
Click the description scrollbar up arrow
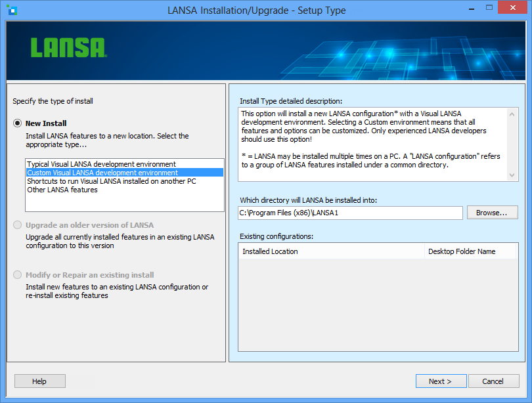[512, 114]
